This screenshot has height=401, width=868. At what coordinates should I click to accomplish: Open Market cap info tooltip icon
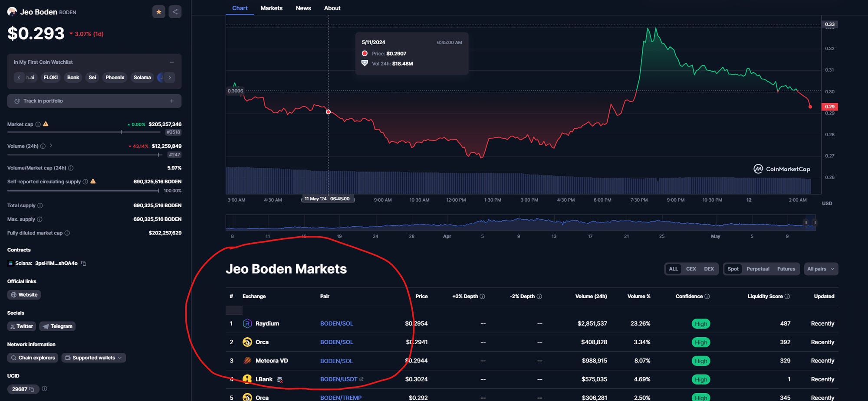click(x=38, y=124)
